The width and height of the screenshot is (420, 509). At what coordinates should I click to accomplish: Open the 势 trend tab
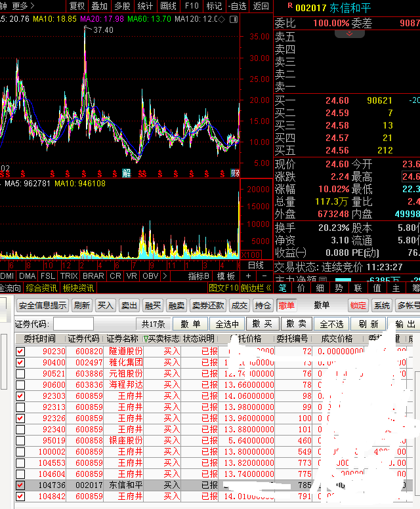(339, 288)
